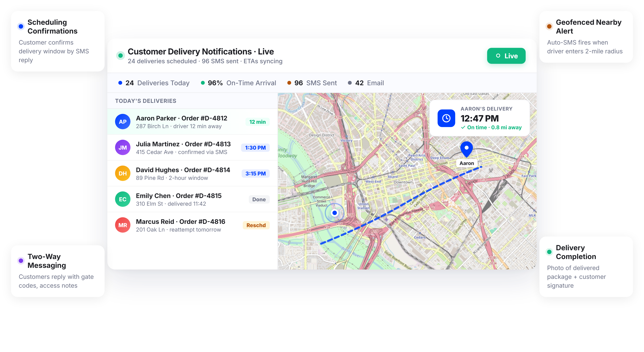Click the Downtown label on the map
Viewport: 644px width, 352px height.
click(403, 182)
